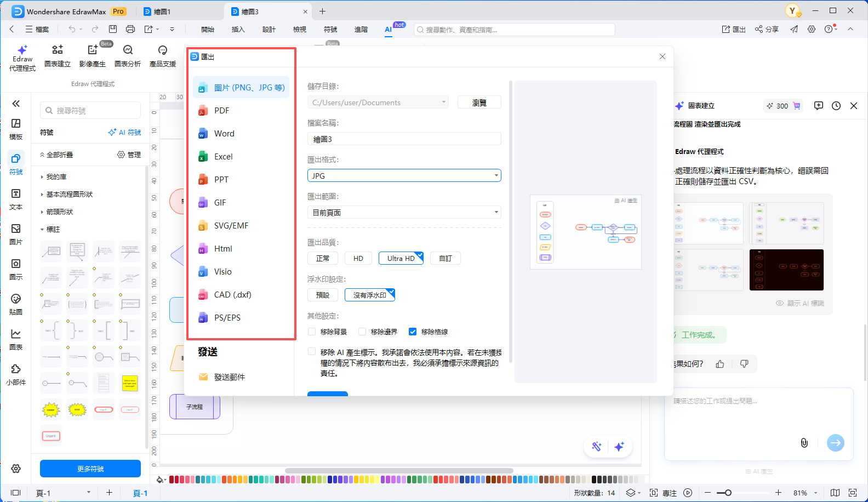Select Ultra HD export quality
Viewport: 868px width, 502px height.
pos(401,258)
